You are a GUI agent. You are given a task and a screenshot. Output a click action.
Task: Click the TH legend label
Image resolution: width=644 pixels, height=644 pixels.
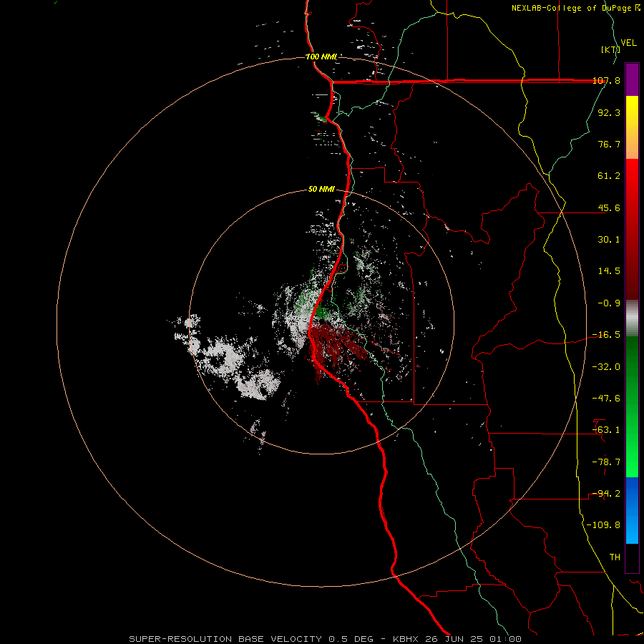tap(615, 557)
